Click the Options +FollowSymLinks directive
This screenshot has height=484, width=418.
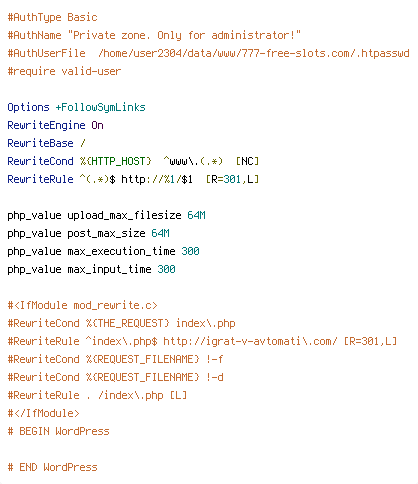[76, 107]
